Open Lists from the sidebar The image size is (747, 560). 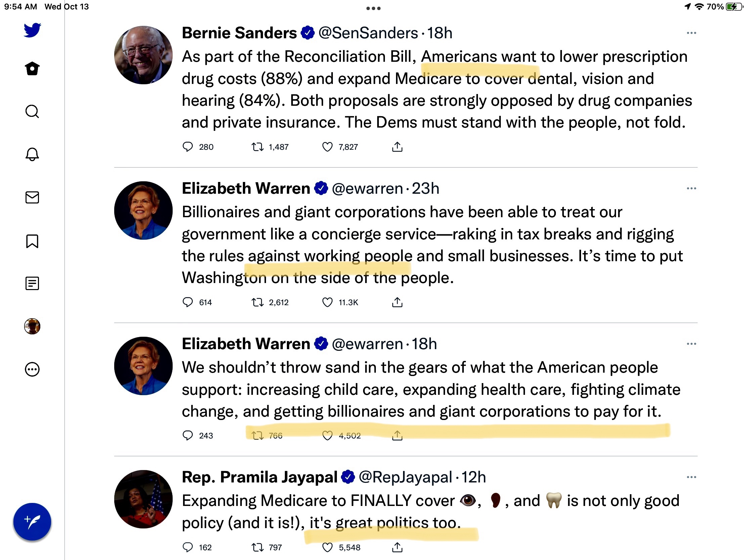[32, 284]
